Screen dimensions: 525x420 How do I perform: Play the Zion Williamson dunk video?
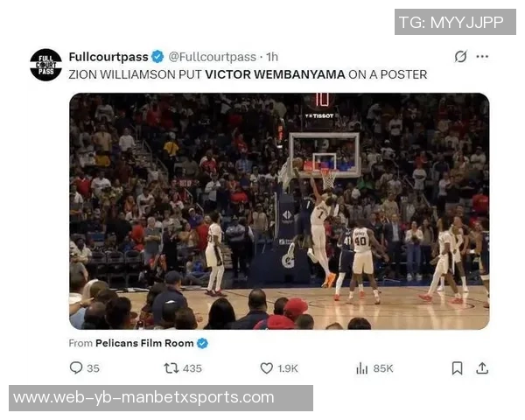pos(279,211)
